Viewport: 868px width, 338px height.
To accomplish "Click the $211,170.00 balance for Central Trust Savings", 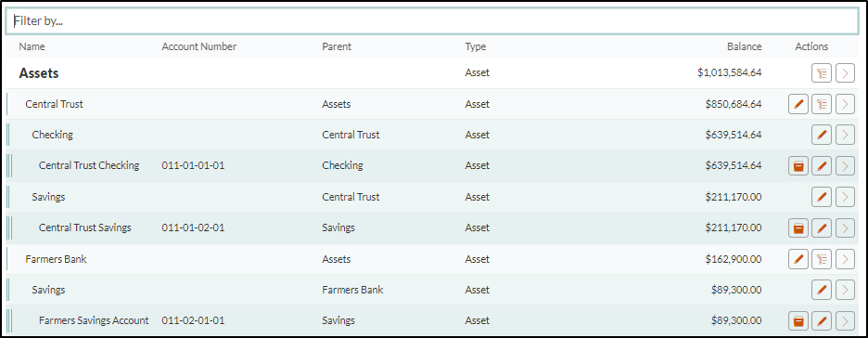I will (x=734, y=227).
